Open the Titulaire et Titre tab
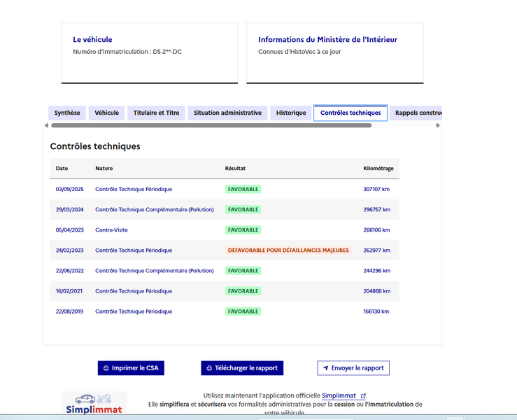Screen dimensions: 517x420 coord(156,113)
